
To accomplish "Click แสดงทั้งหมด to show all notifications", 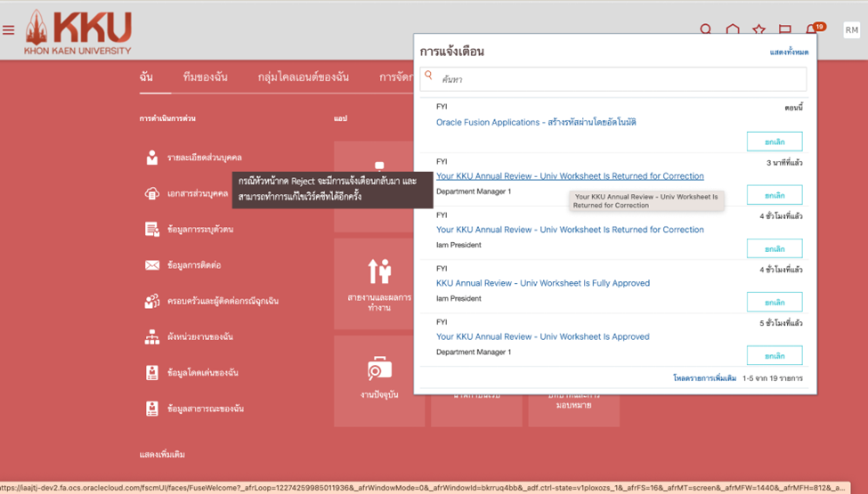I will tap(789, 53).
